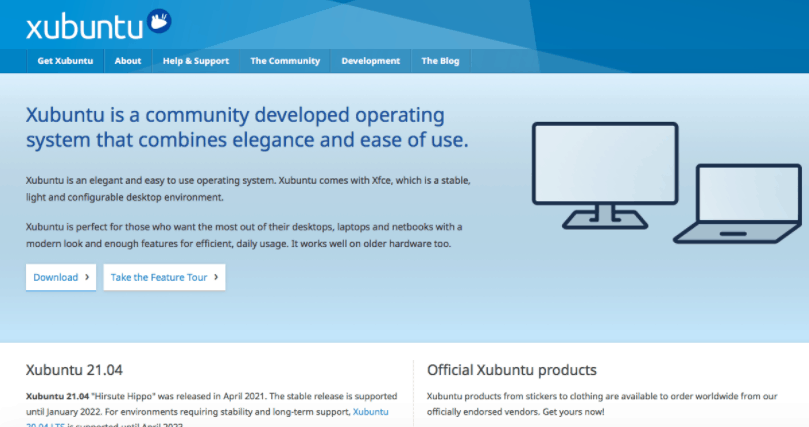Select the Xubuntu 21.04 heading
The image size is (809, 427).
point(74,370)
